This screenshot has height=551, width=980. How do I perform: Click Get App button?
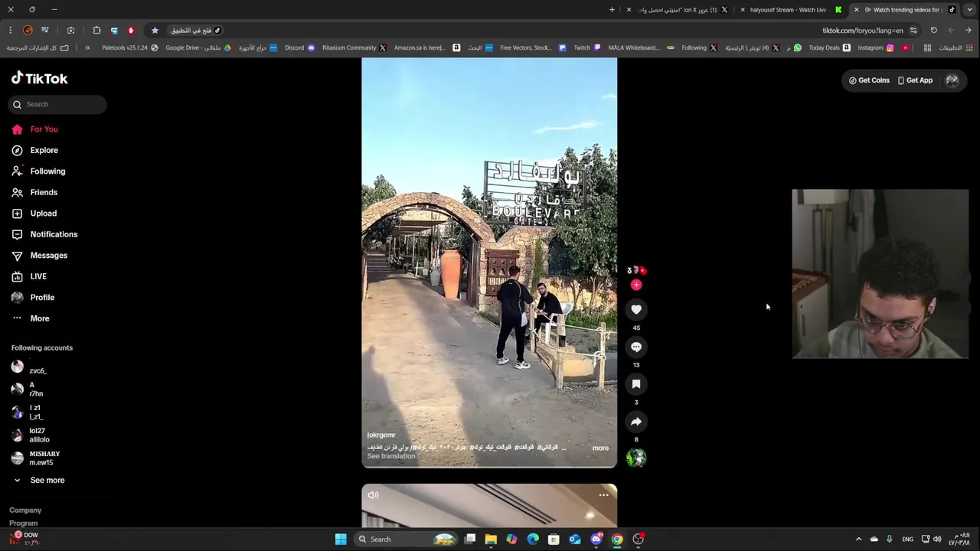click(915, 80)
